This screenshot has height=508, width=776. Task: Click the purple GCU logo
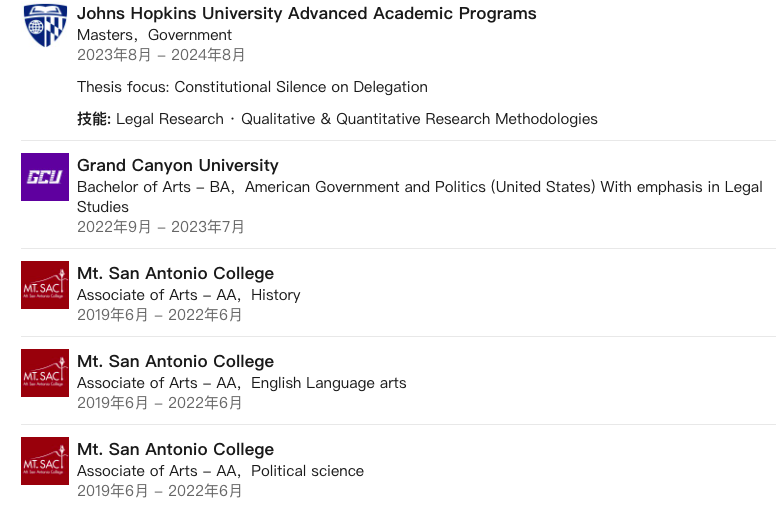45,177
